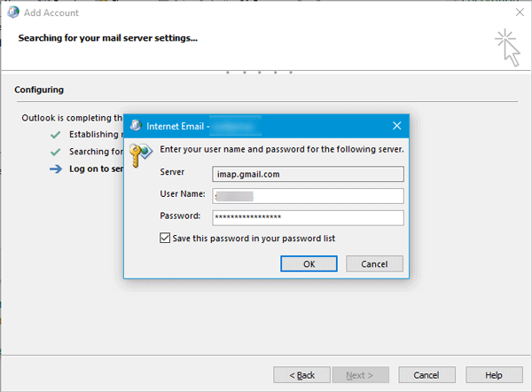Cancel the Add Account wizard
Image resolution: width=532 pixels, height=392 pixels.
coord(426,374)
